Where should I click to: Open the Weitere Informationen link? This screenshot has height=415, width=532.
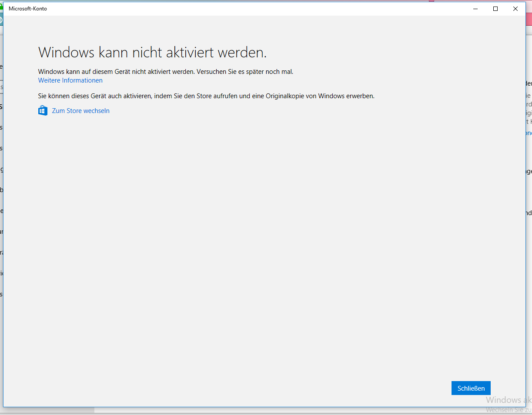pyautogui.click(x=70, y=80)
